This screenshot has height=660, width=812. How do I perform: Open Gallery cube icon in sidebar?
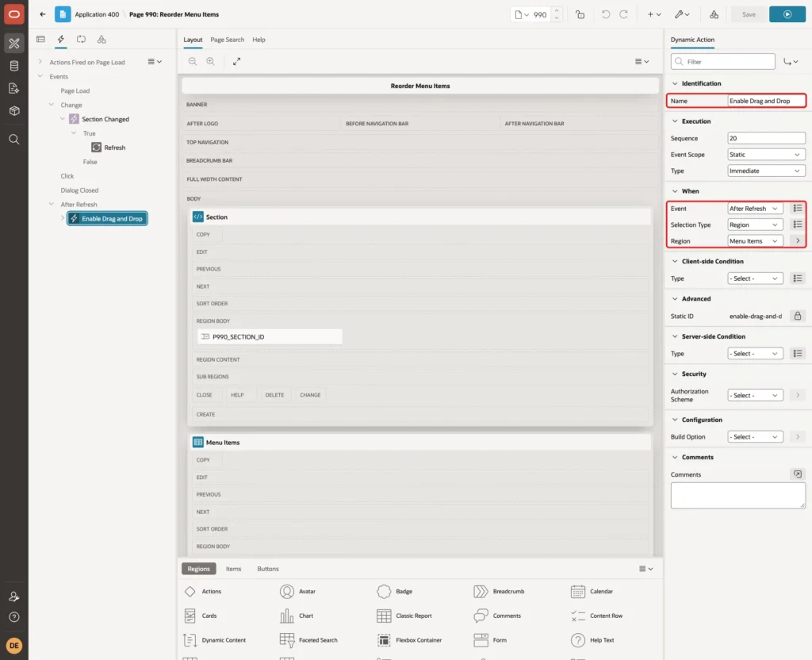coord(14,111)
